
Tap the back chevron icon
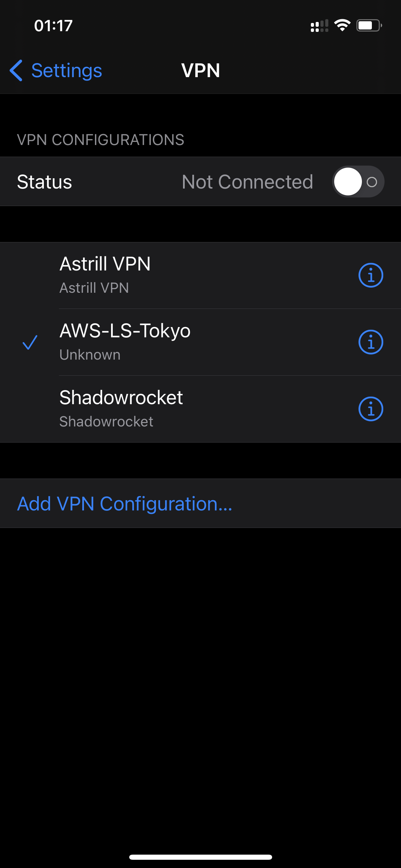(16, 70)
